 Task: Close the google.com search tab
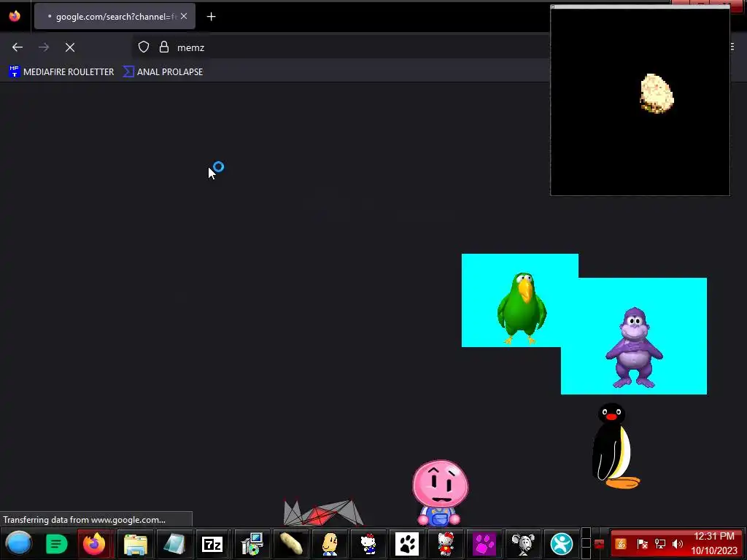[184, 16]
